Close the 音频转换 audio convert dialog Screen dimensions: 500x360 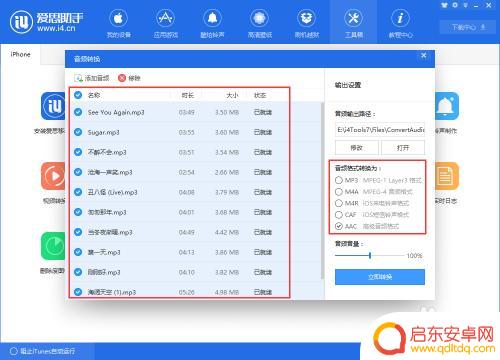[423, 56]
